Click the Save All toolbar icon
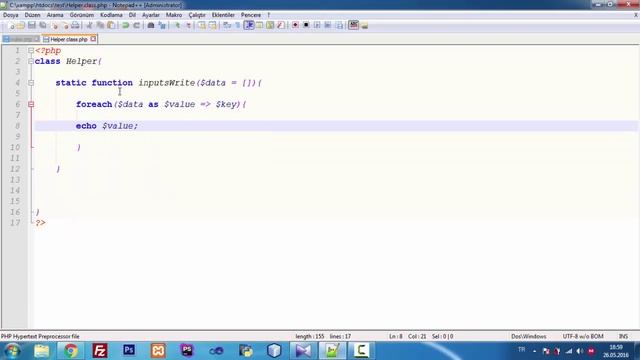Viewport: 640px width, 360px height. click(x=42, y=25)
